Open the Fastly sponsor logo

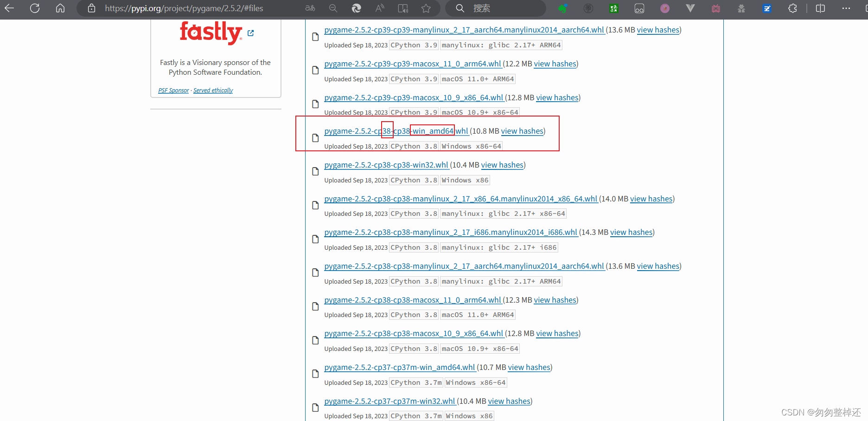[x=211, y=32]
